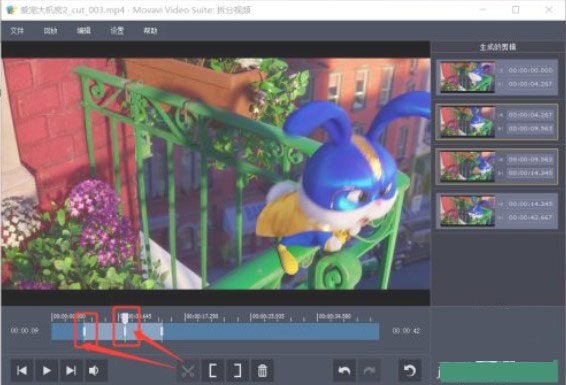Seek timeline to the 00:00:17.290 mark
Image resolution: width=566 pixels, height=385 pixels.
pos(201,316)
